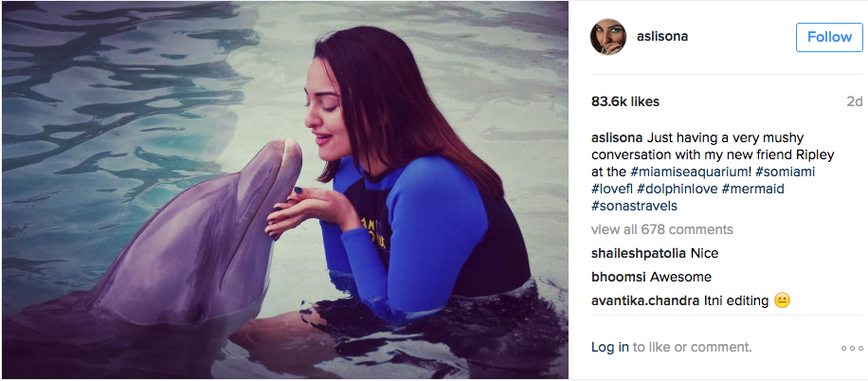Select the #mermaid hashtag
Viewport: 868px width, 381px height.
pos(753,189)
